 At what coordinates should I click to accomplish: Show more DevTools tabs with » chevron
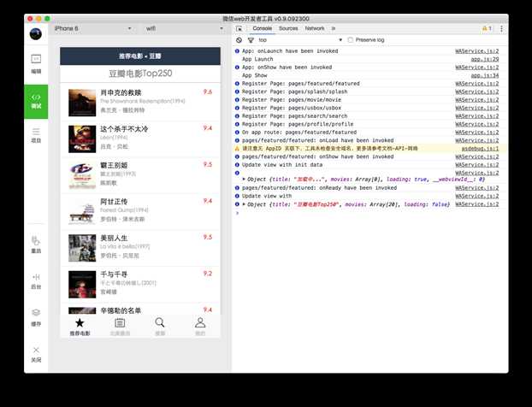(334, 28)
